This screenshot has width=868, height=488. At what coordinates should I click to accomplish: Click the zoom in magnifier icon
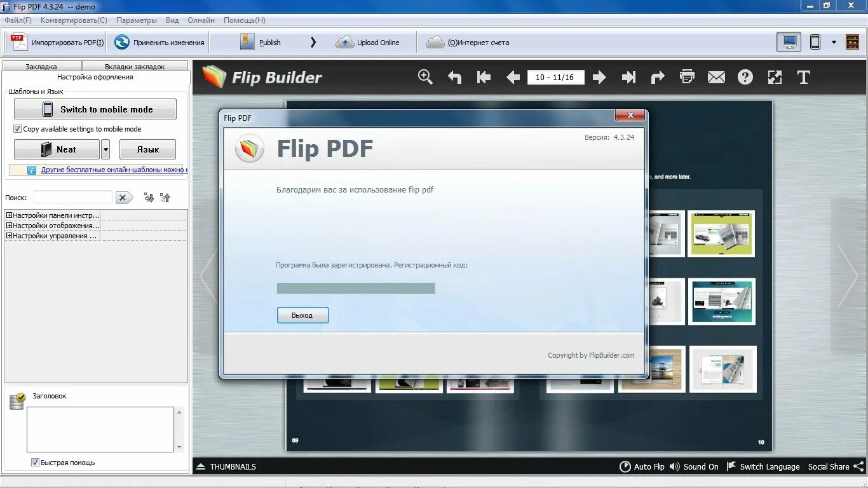[425, 77]
